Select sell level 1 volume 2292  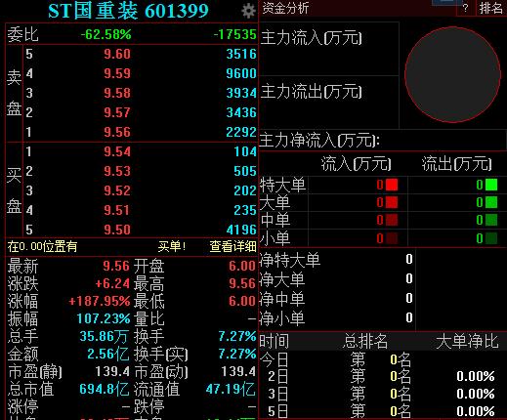[x=241, y=132]
